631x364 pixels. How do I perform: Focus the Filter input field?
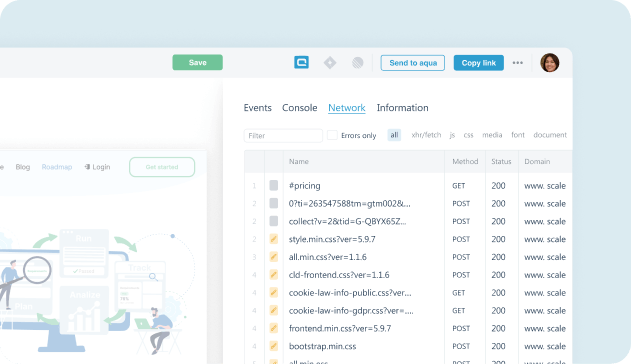click(x=283, y=136)
